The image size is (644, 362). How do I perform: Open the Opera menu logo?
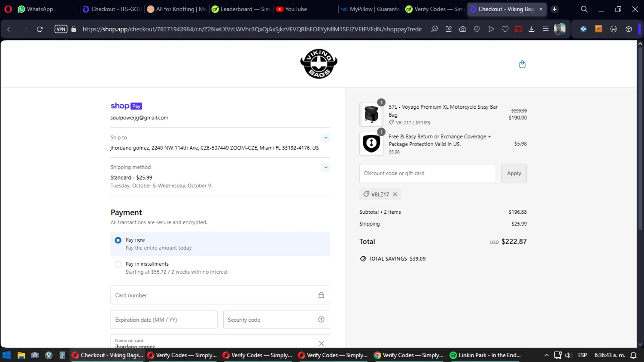click(8, 9)
